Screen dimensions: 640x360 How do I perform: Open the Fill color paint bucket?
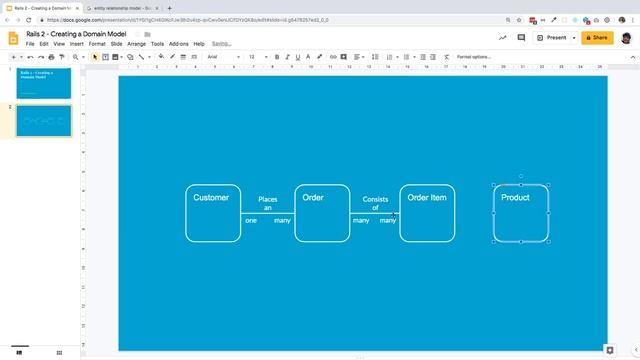[x=161, y=57]
